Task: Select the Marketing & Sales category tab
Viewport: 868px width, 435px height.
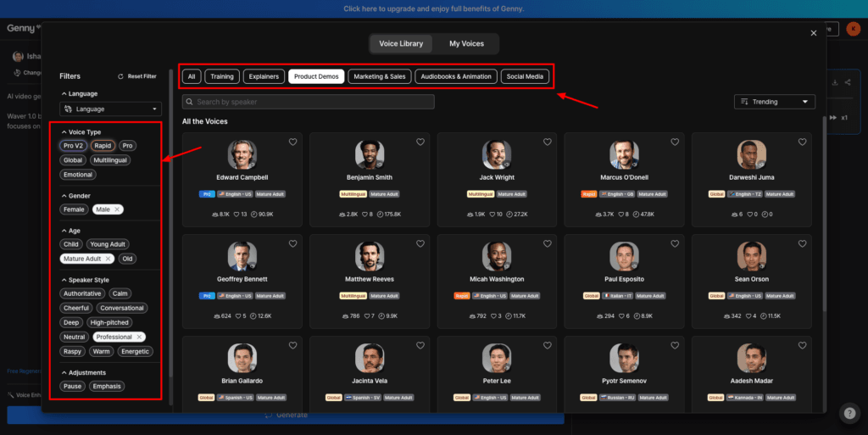Action: (380, 76)
